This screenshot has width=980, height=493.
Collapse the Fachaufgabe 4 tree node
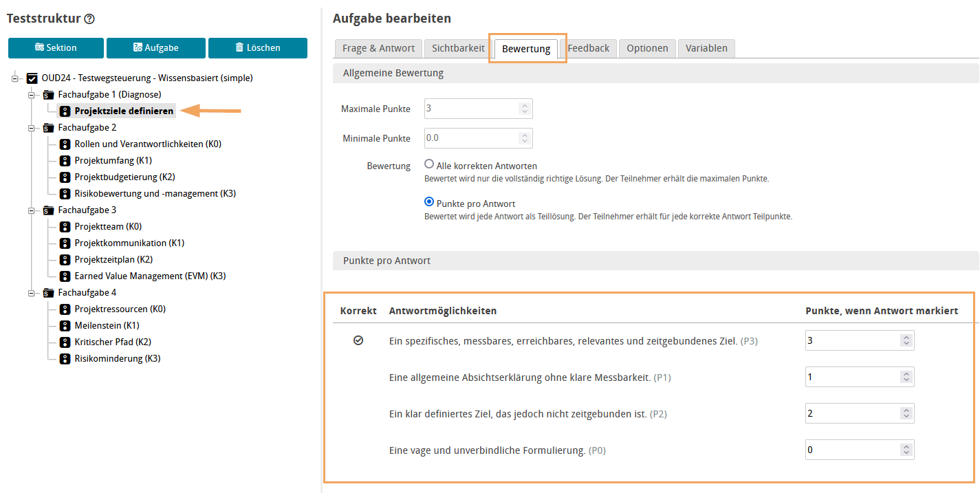coord(32,292)
